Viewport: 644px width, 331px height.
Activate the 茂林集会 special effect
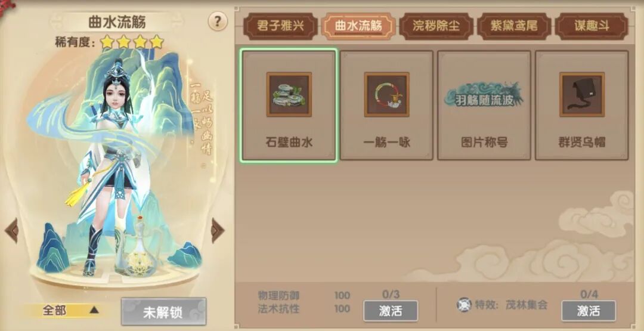coord(589,311)
